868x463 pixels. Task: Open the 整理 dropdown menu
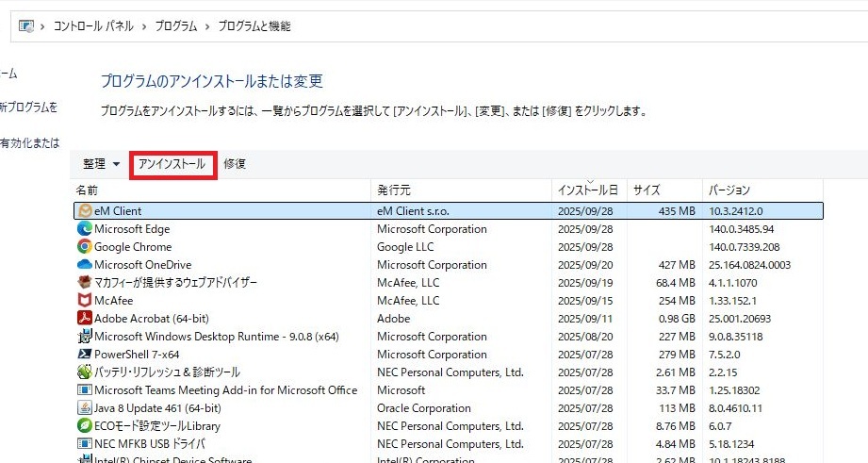coord(101,164)
